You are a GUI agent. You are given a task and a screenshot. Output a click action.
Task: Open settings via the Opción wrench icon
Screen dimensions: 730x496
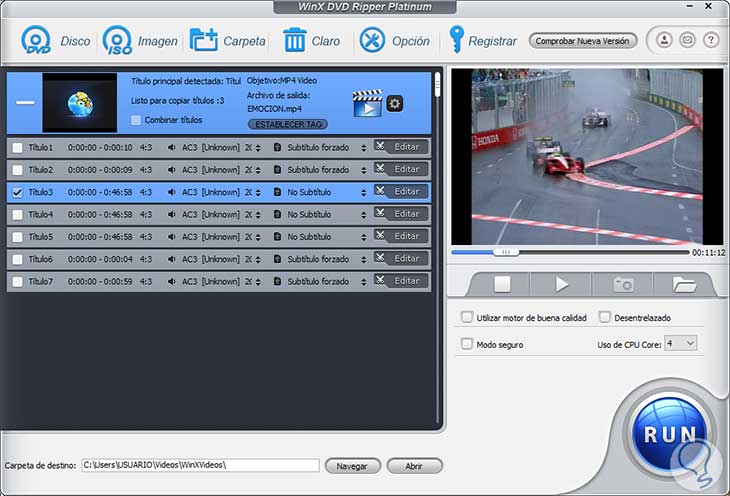click(372, 40)
